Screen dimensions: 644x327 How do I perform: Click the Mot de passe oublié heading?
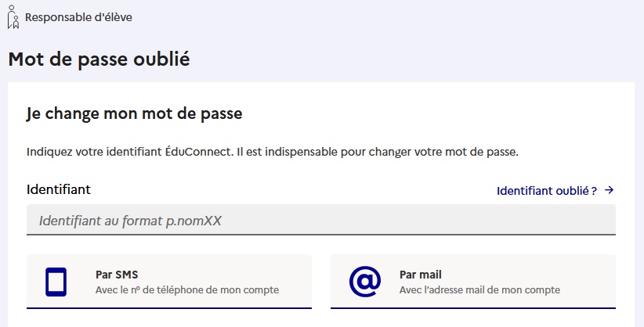point(99,59)
